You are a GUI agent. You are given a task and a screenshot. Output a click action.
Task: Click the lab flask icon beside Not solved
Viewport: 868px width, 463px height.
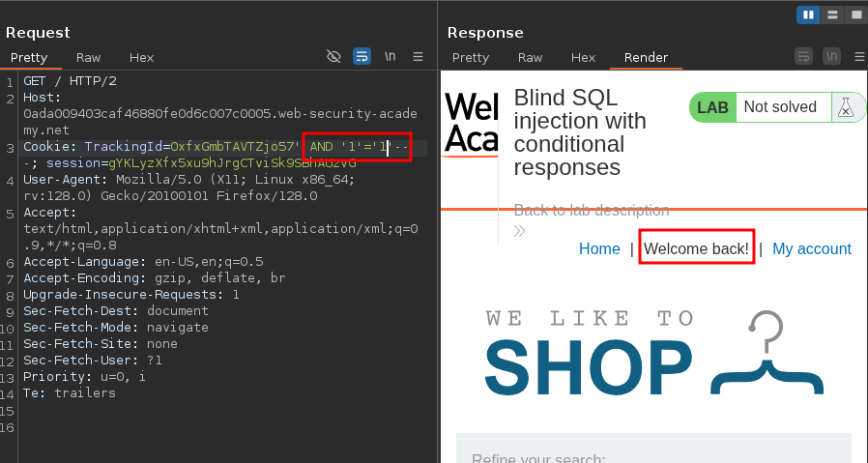coord(846,107)
